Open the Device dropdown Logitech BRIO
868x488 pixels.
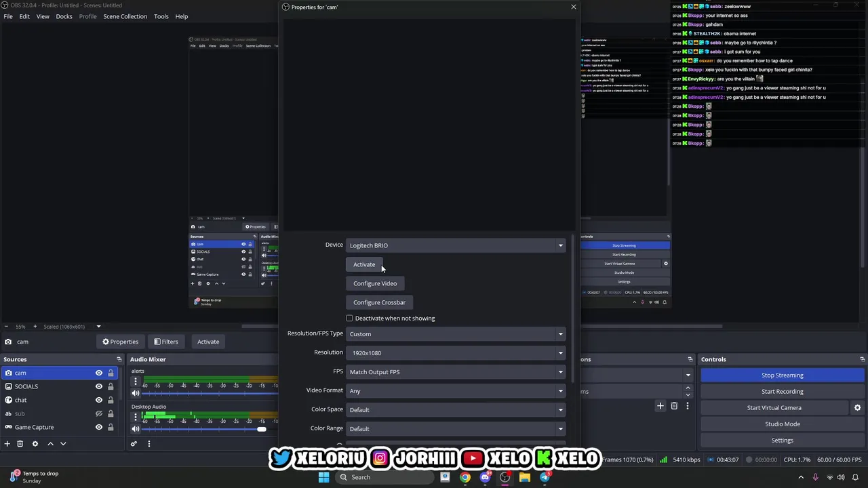456,245
